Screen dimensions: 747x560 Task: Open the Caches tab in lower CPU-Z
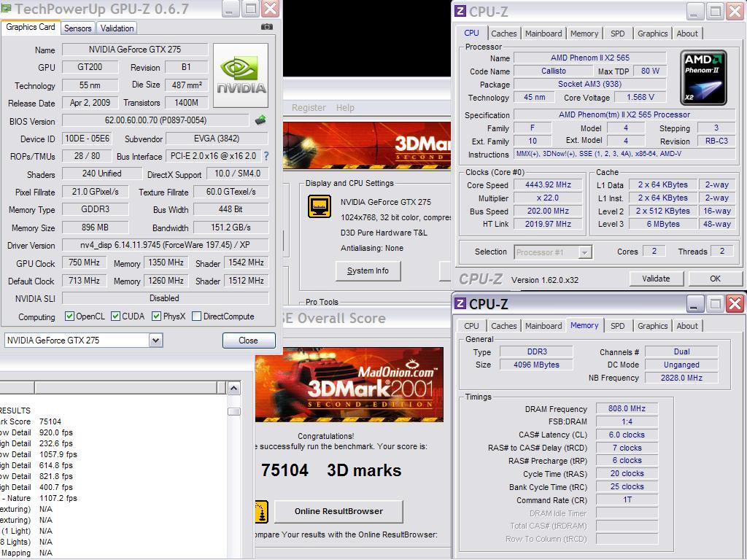504,326
